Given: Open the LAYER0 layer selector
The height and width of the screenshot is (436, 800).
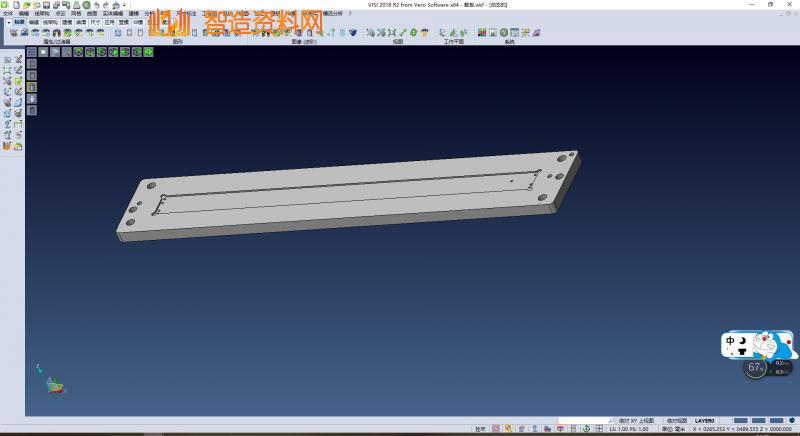Looking at the screenshot, I should pyautogui.click(x=704, y=421).
